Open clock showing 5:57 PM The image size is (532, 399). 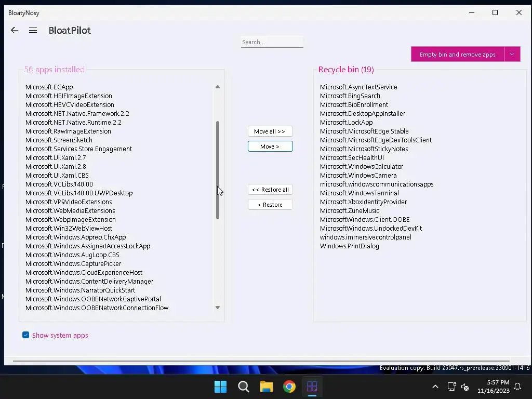click(494, 387)
